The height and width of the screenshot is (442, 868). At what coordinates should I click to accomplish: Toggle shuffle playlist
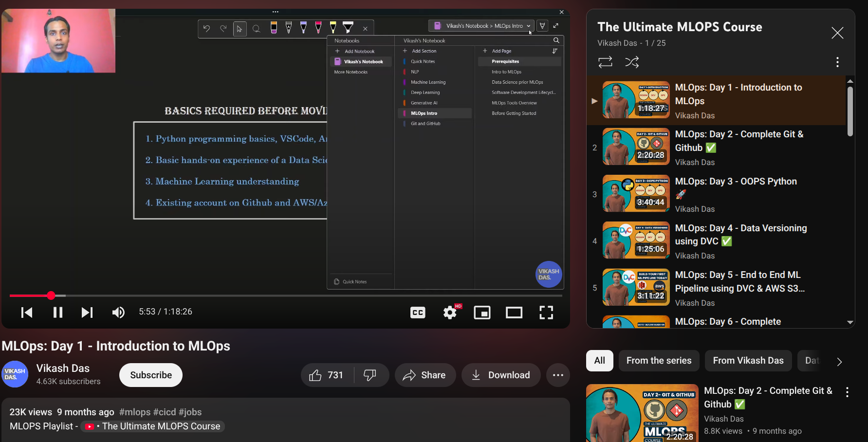click(x=632, y=62)
